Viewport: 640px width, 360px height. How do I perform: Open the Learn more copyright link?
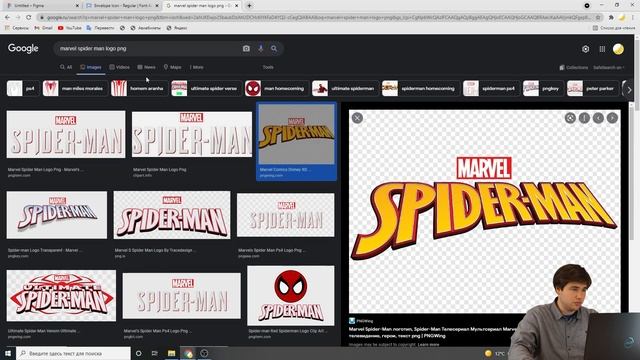[x=428, y=344]
